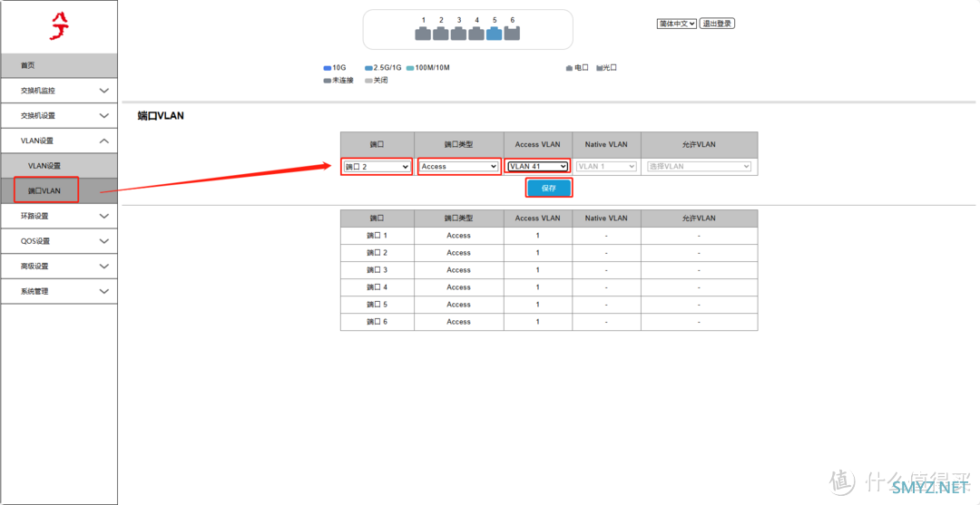Screen dimensions: 980x505
Task: Click the 电口 legend icon
Action: pos(569,67)
